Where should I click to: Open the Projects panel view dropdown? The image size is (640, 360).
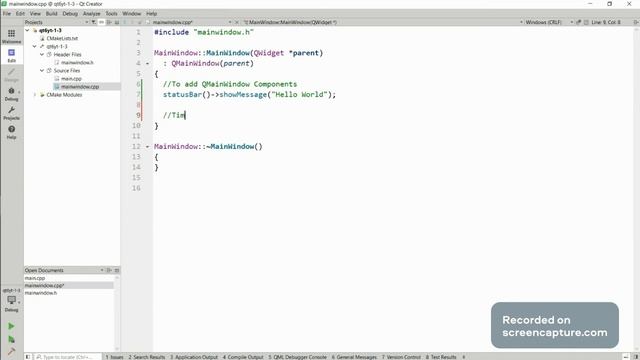tap(87, 22)
